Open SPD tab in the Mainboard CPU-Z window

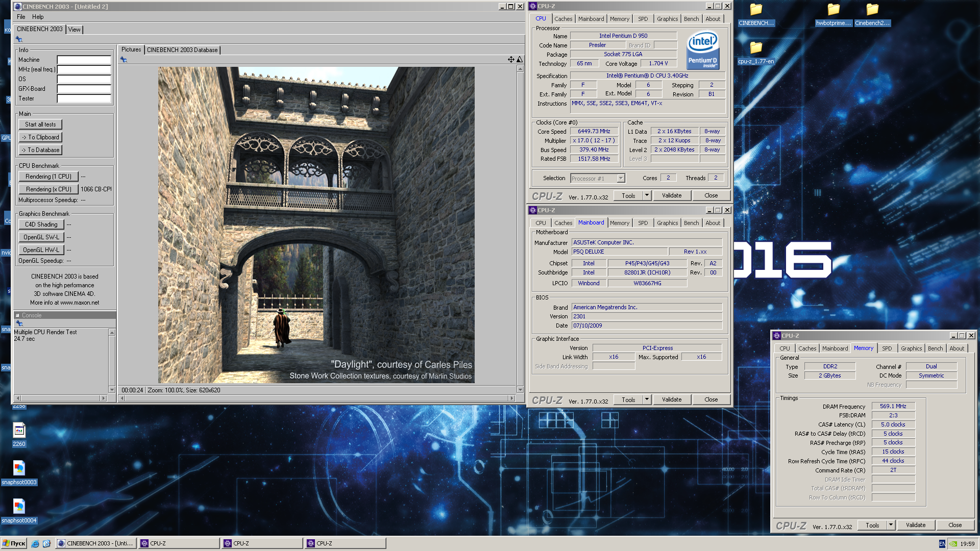click(x=643, y=223)
